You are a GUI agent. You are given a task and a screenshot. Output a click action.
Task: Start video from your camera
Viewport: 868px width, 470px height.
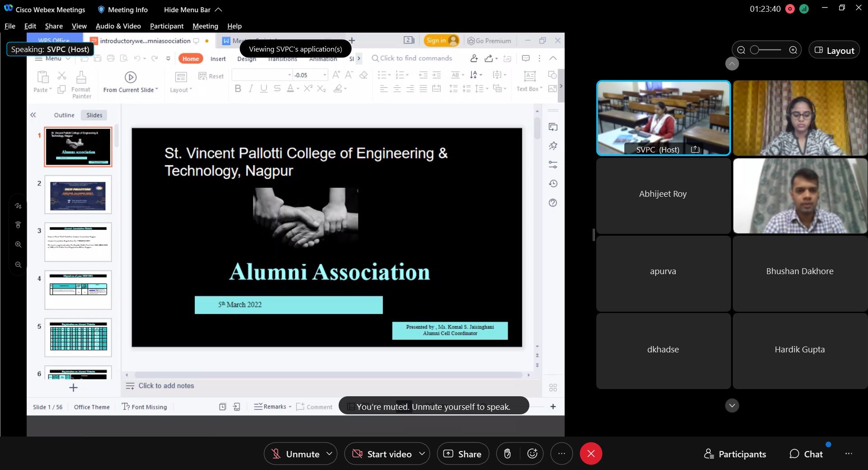[383, 454]
